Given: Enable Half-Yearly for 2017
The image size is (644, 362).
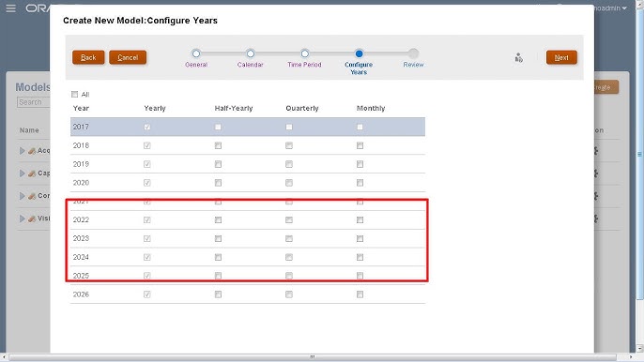Looking at the screenshot, I should (218, 128).
